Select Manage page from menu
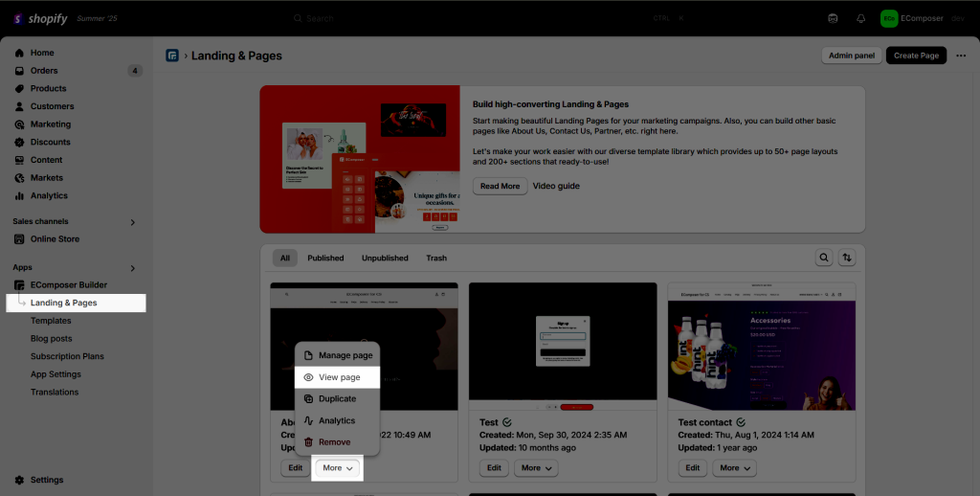Image resolution: width=980 pixels, height=496 pixels. pyautogui.click(x=338, y=355)
